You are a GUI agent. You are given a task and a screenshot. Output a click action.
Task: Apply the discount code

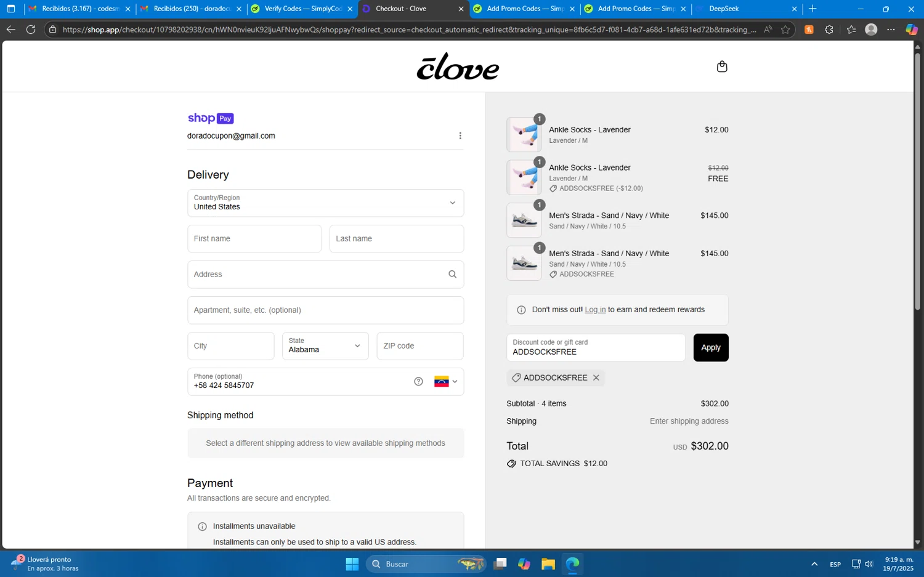point(711,348)
